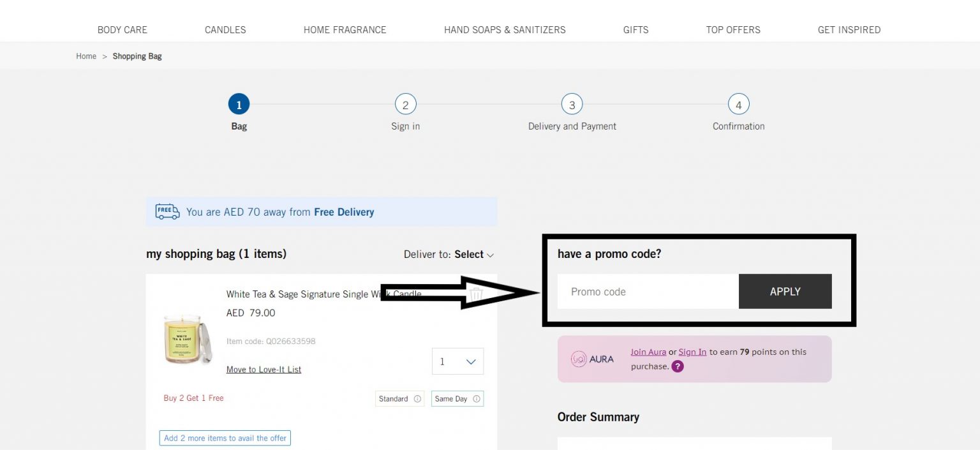
Task: Open the GIFTS menu
Action: click(x=635, y=29)
